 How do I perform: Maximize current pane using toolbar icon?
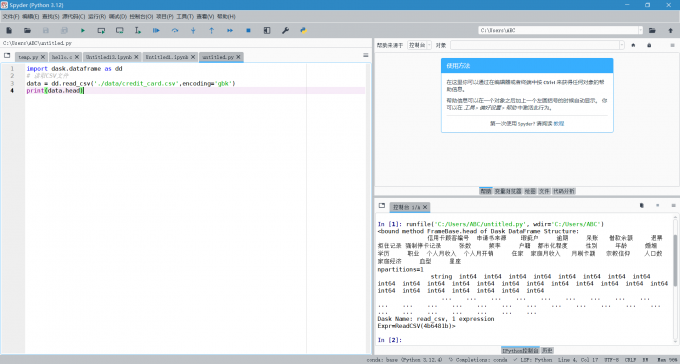(x=267, y=30)
